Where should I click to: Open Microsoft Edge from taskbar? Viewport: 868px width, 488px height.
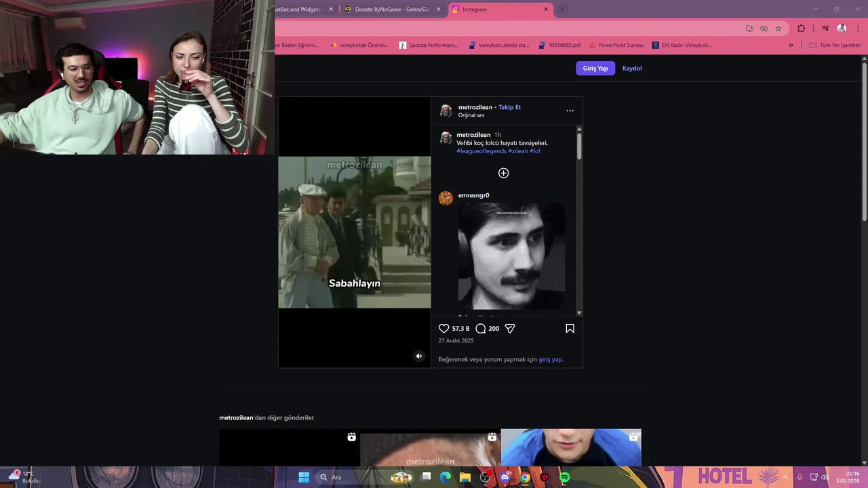point(446,477)
